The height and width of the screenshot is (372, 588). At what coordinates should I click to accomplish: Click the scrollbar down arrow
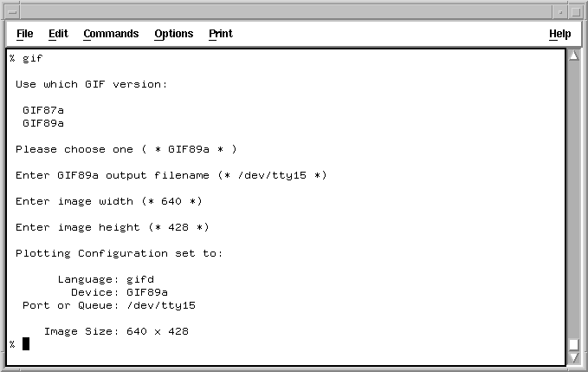pos(573,358)
